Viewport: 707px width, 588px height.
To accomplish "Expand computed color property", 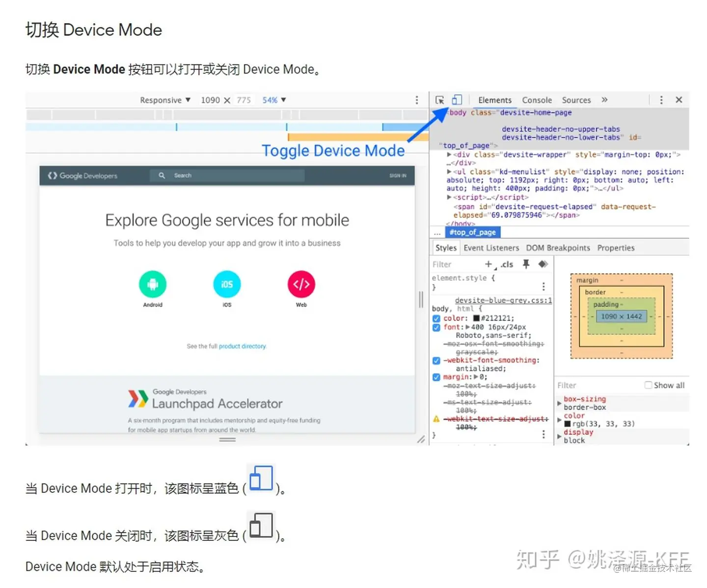I will 559,420.
